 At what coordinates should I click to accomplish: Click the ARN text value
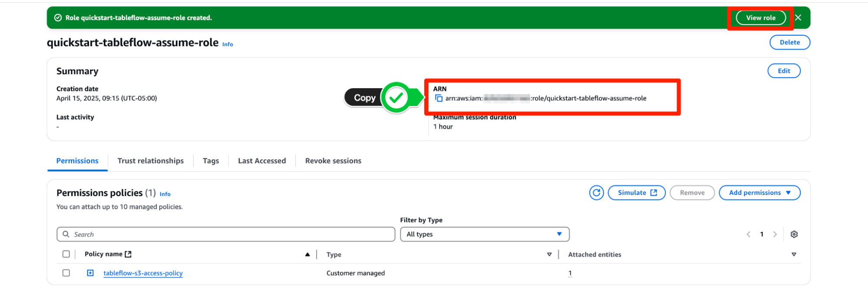click(x=546, y=98)
